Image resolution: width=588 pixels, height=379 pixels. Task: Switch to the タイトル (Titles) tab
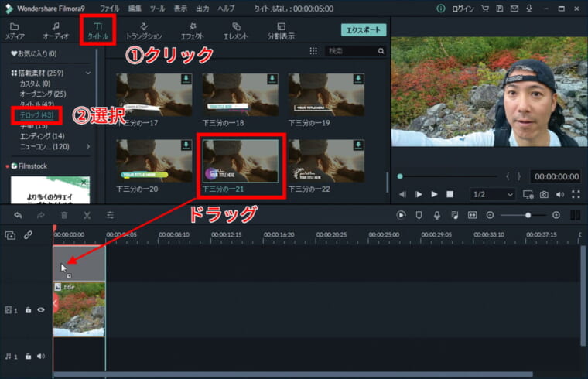coord(98,31)
